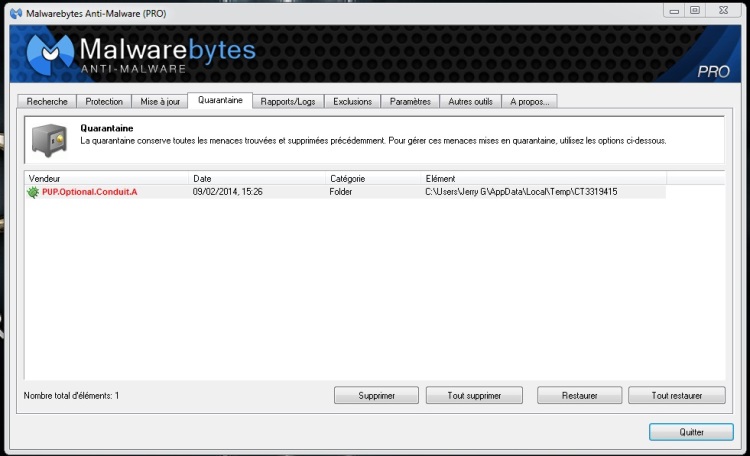750x456 pixels.
Task: Sort by the Elément column header
Action: tap(544, 178)
